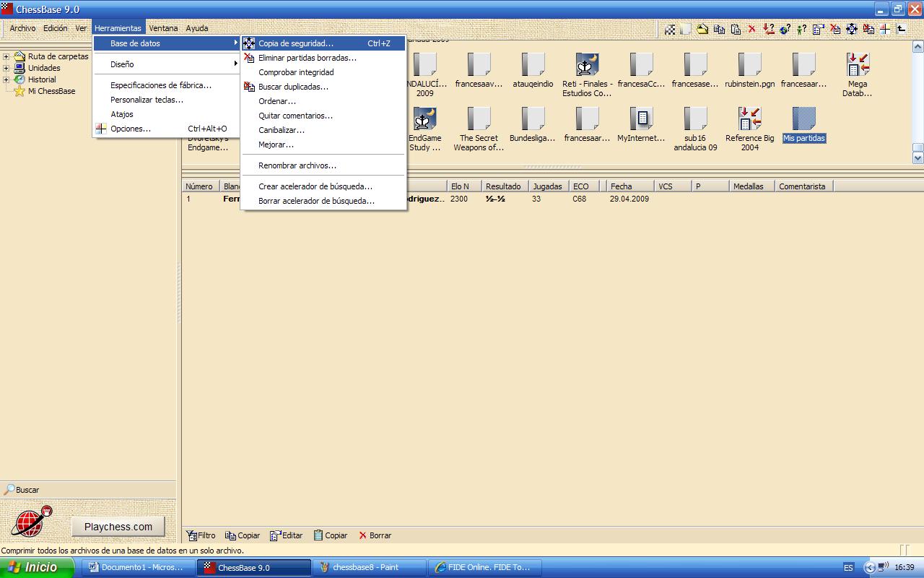Image resolution: width=924 pixels, height=578 pixels.
Task: Expand the Unidades tree node
Action: 6,68
